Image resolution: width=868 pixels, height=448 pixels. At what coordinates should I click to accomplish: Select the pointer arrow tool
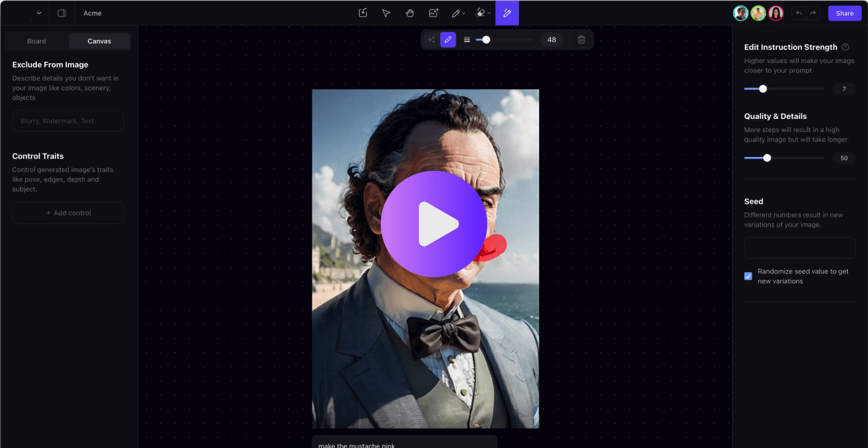click(x=386, y=13)
